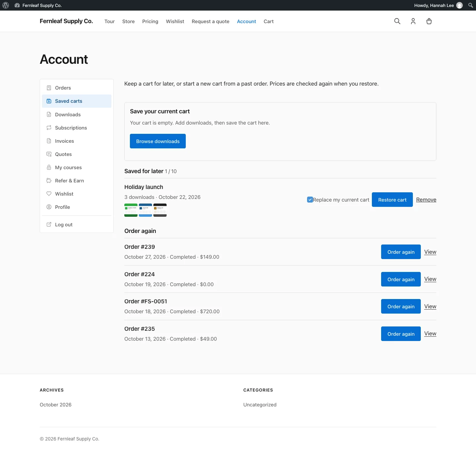Click the dark download thumbnail
This screenshot has width=476, height=453.
160,210
